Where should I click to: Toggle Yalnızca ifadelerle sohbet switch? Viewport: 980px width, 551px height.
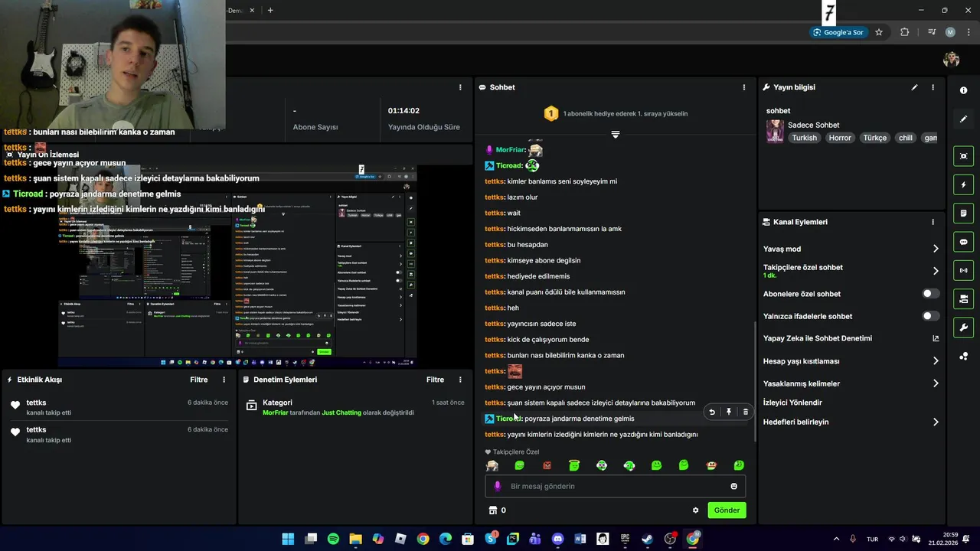930,316
